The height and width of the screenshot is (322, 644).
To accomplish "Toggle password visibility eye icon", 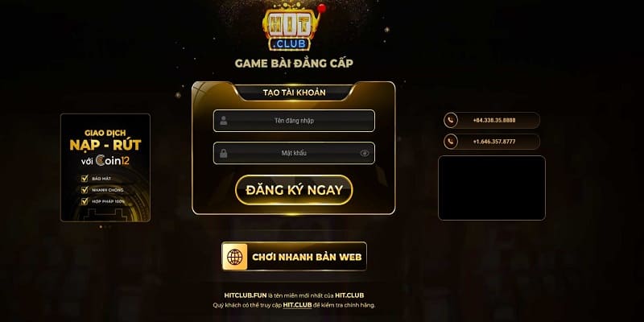I will [x=365, y=153].
